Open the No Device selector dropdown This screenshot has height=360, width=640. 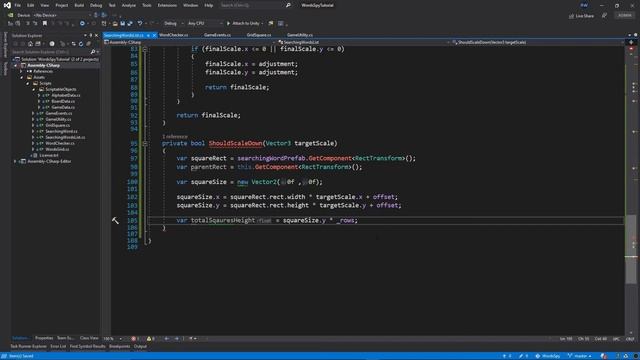(x=62, y=15)
